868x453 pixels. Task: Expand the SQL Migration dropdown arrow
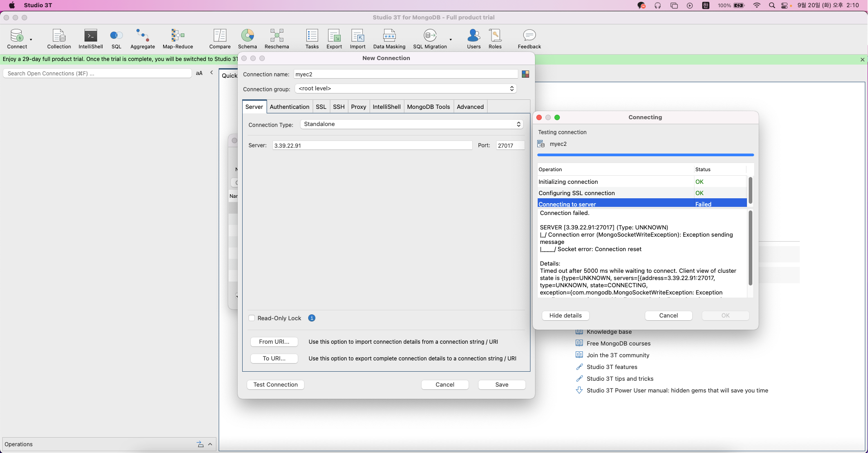[x=450, y=40]
